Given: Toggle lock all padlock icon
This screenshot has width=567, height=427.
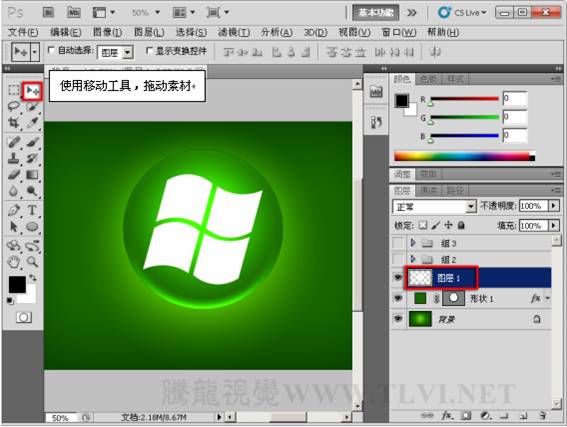Looking at the screenshot, I should 461,225.
